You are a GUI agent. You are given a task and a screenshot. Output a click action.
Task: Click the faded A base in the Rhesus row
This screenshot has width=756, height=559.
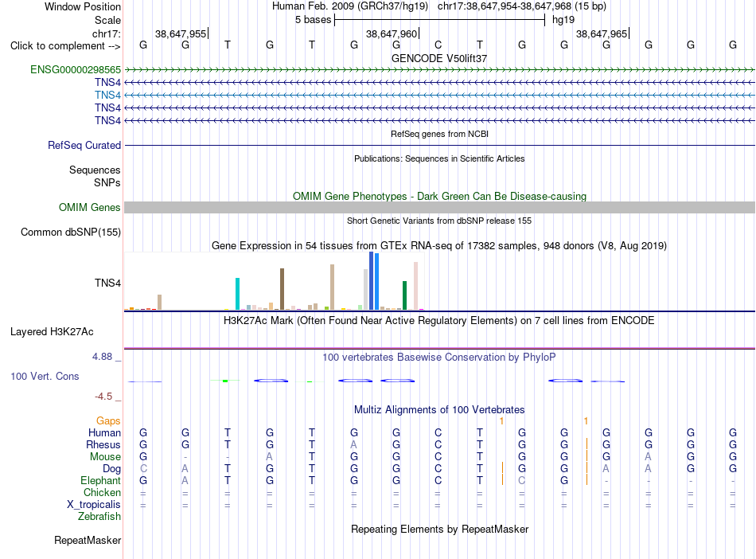pyautogui.click(x=354, y=444)
